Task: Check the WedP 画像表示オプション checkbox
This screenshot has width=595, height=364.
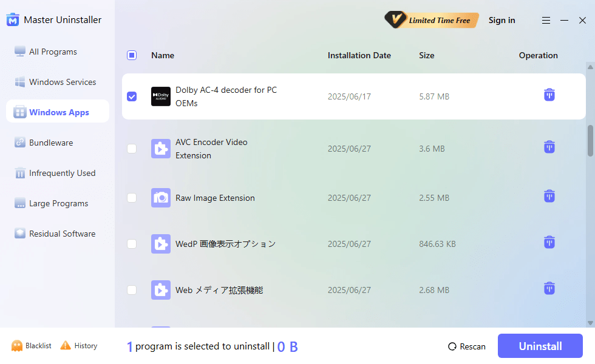Action: click(132, 244)
